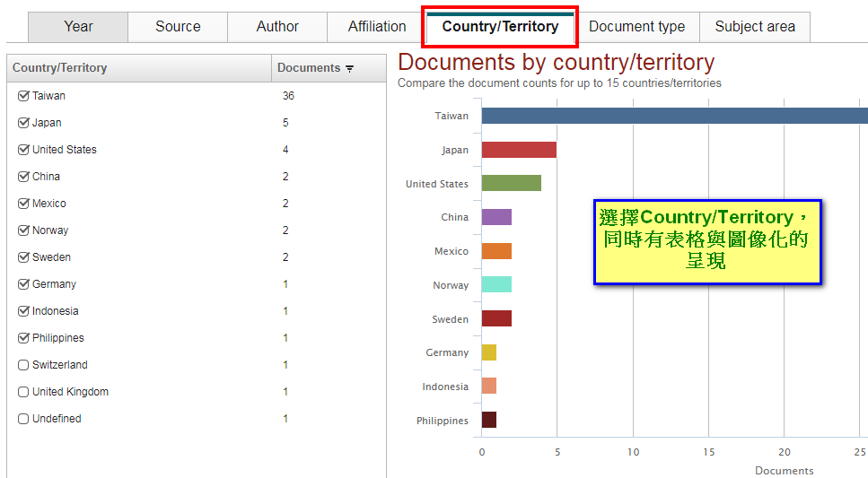
Task: Click the Switzerland count 1
Action: coord(285,365)
